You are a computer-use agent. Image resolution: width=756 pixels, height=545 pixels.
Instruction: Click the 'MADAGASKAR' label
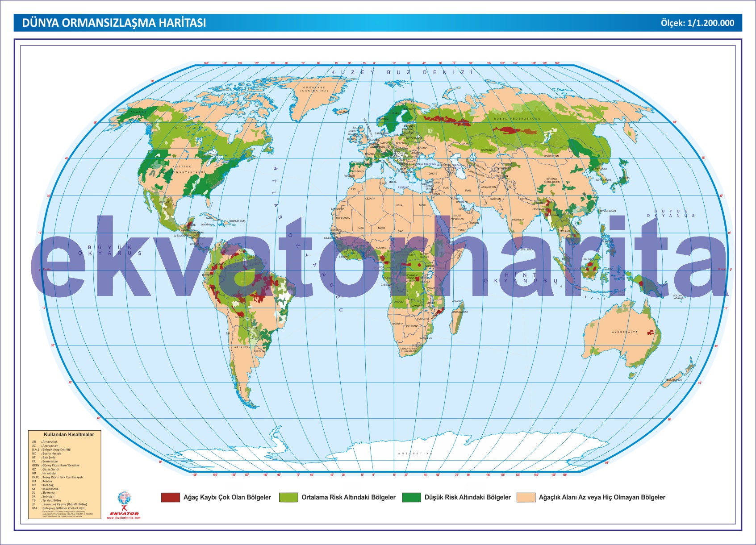[x=460, y=312]
